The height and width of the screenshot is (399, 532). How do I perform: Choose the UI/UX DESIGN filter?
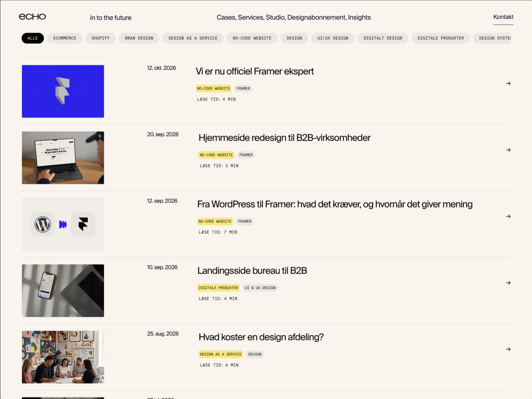pos(333,38)
